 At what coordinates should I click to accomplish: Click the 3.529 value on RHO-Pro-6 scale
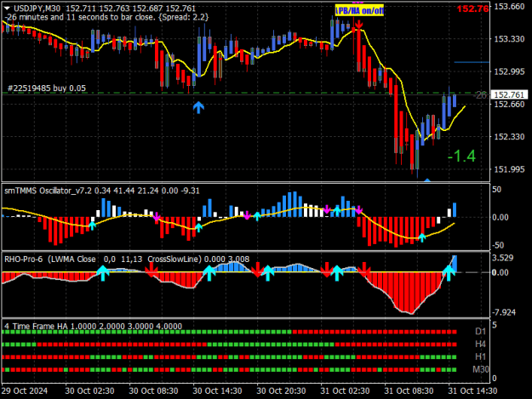click(x=503, y=258)
